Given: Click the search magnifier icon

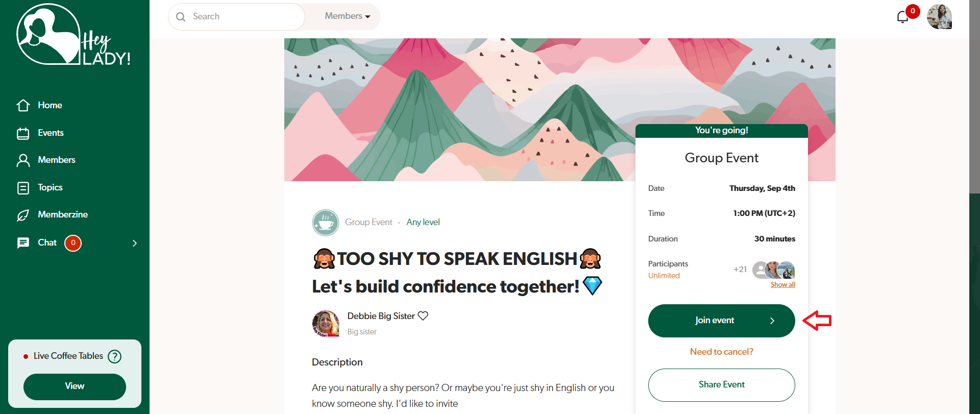Looking at the screenshot, I should pos(181,17).
